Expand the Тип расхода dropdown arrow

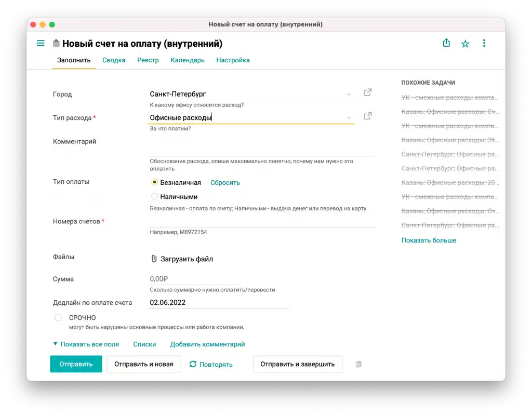tap(349, 118)
